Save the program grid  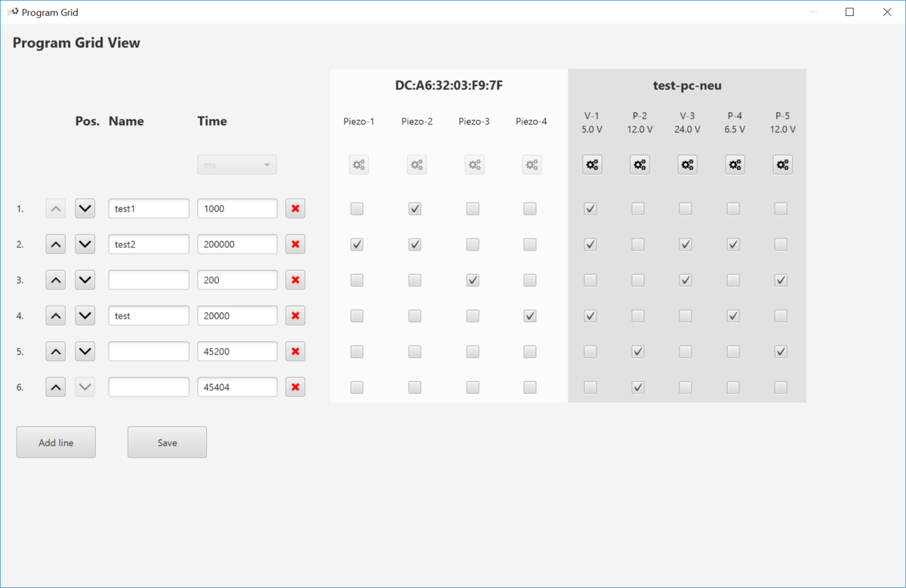coord(167,442)
